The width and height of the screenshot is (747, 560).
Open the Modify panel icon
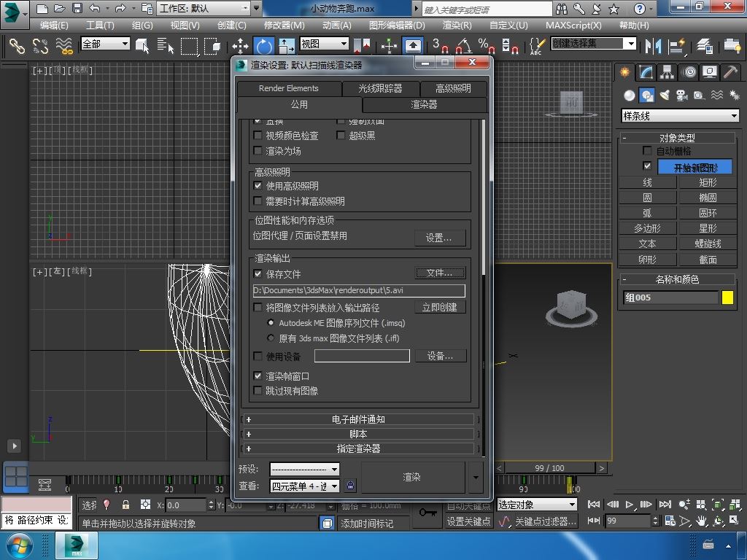tap(646, 72)
